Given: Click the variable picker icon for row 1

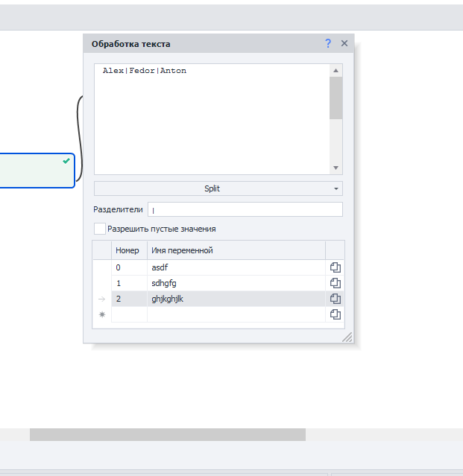Looking at the screenshot, I should point(335,283).
